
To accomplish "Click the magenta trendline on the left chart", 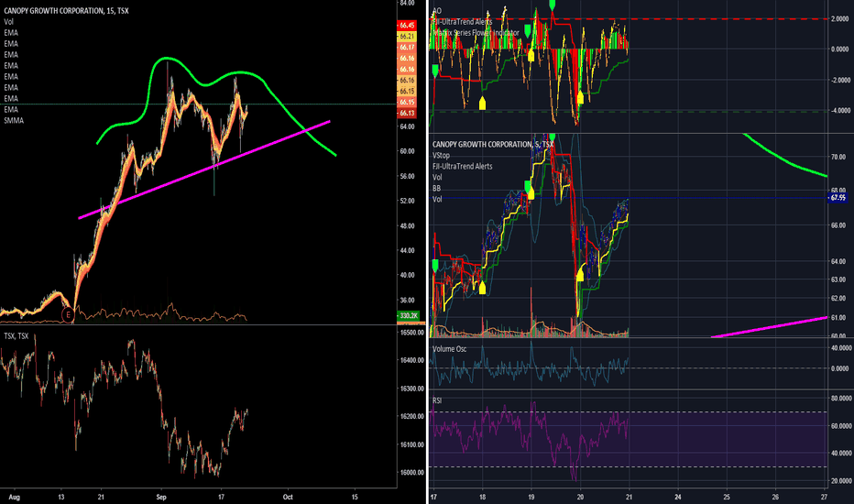I will [x=204, y=170].
